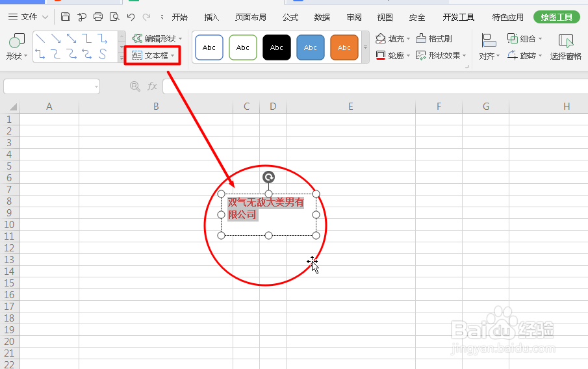Select column E header
588x369 pixels.
(351, 107)
